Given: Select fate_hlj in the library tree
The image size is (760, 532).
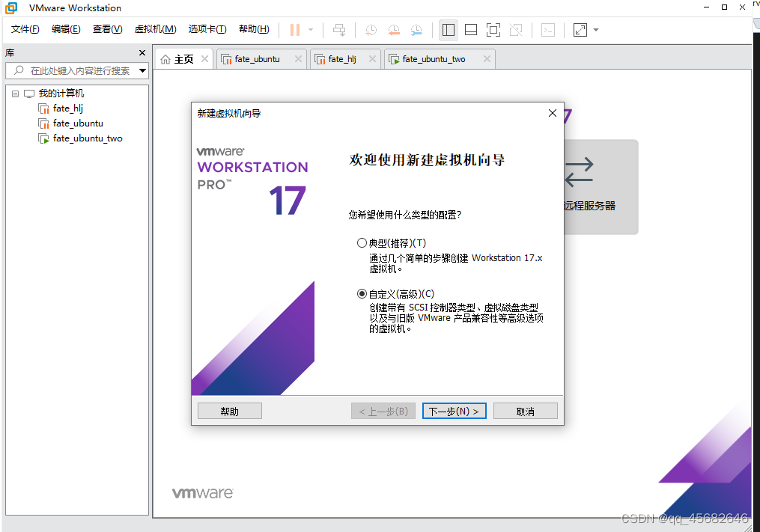Looking at the screenshot, I should (x=68, y=108).
